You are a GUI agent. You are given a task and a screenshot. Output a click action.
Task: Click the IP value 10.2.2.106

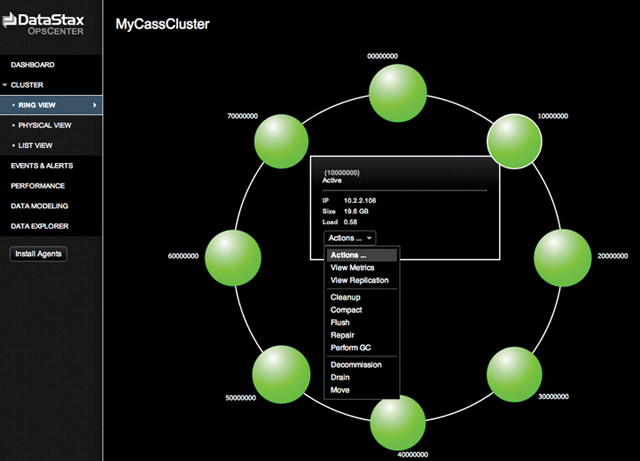360,200
